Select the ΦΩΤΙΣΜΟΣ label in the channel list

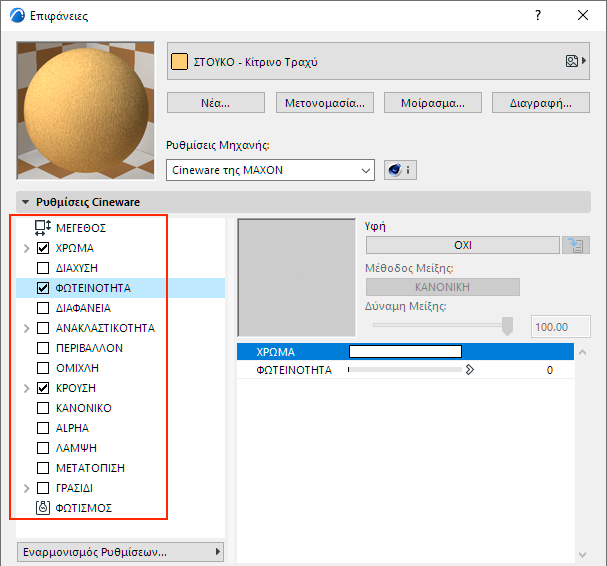pos(84,508)
